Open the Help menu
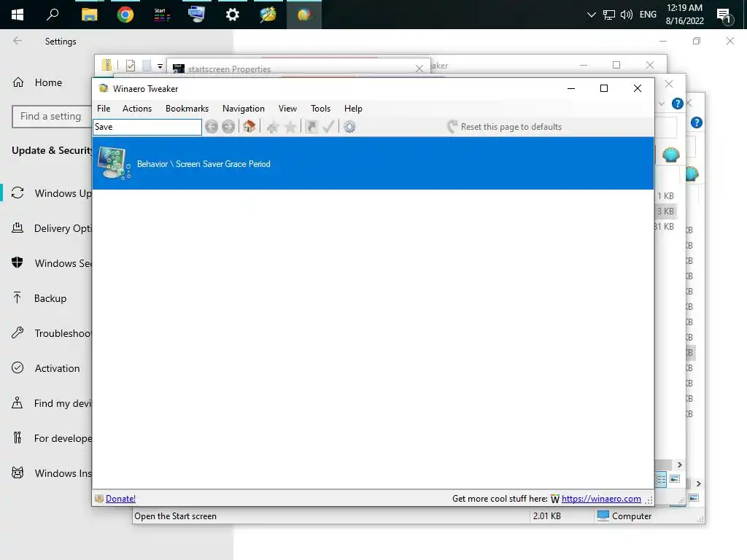 (353, 109)
